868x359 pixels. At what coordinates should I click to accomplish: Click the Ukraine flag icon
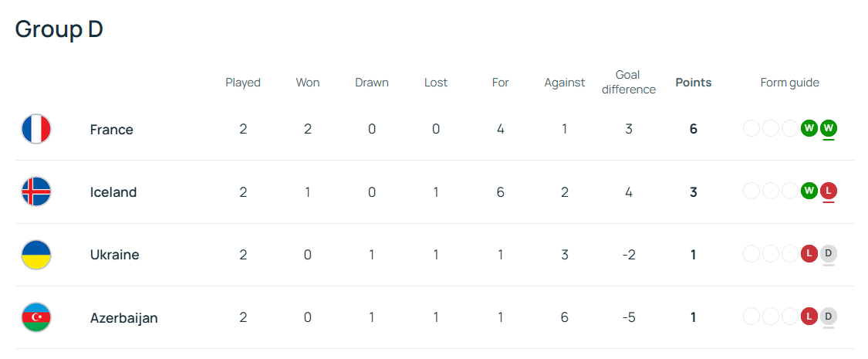36,255
